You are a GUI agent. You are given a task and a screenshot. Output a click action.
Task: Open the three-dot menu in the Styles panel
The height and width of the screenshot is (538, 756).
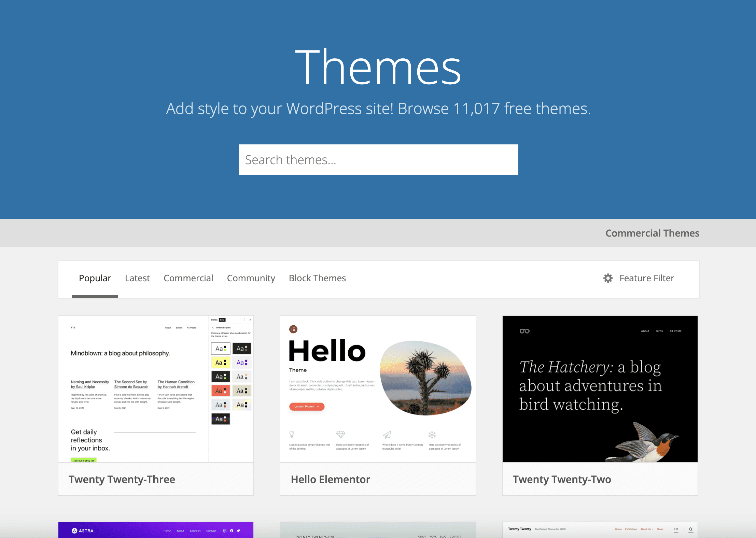point(244,320)
